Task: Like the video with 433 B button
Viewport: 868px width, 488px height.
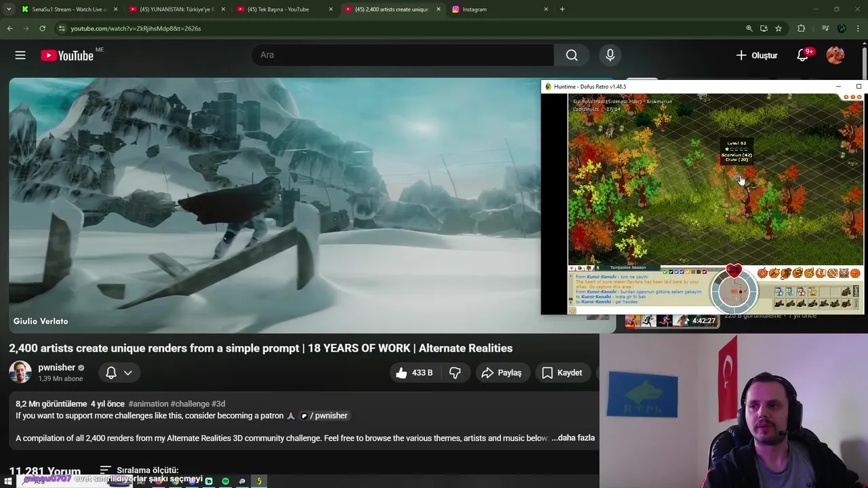Action: click(414, 373)
